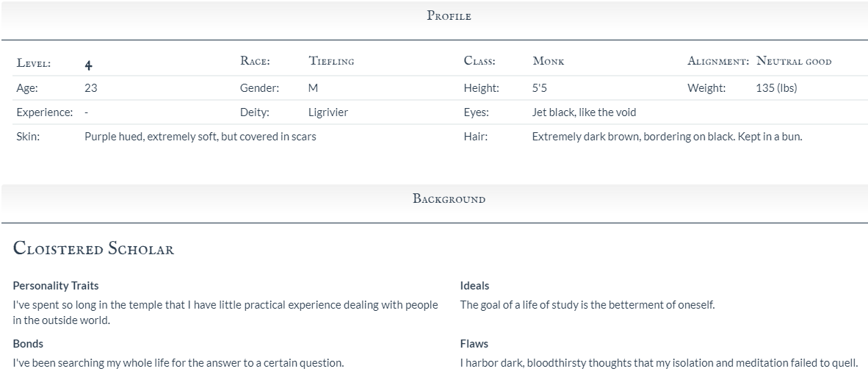
Task: Click the Cloistered Scholar background title
Action: point(93,248)
